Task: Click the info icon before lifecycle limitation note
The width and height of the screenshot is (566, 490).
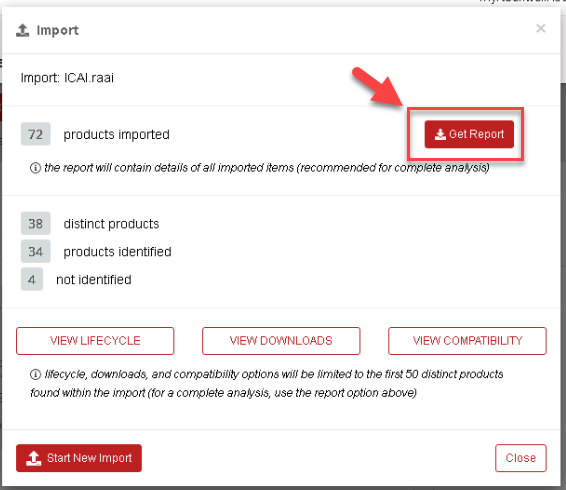Action: click(x=35, y=374)
